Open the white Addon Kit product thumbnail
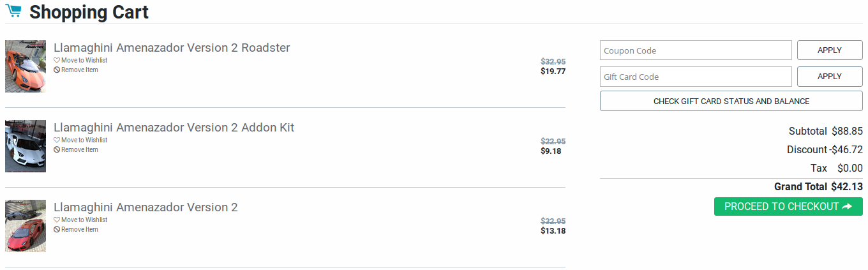This screenshot has width=868, height=270. tap(26, 146)
